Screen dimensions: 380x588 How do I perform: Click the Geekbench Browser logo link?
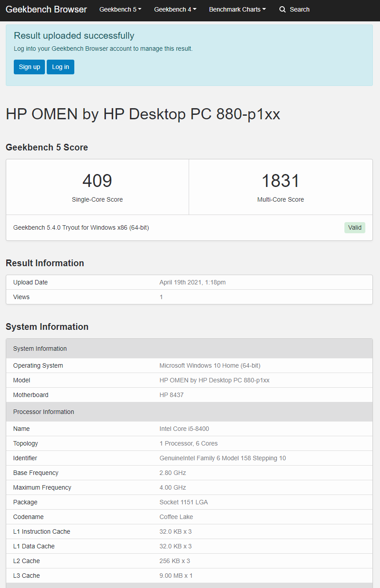pos(46,9)
